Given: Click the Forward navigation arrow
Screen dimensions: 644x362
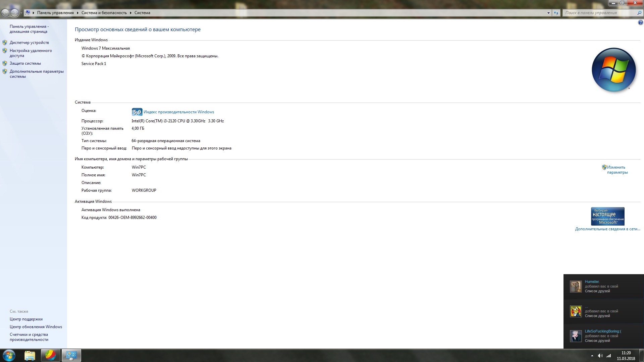Looking at the screenshot, I should click(14, 13).
